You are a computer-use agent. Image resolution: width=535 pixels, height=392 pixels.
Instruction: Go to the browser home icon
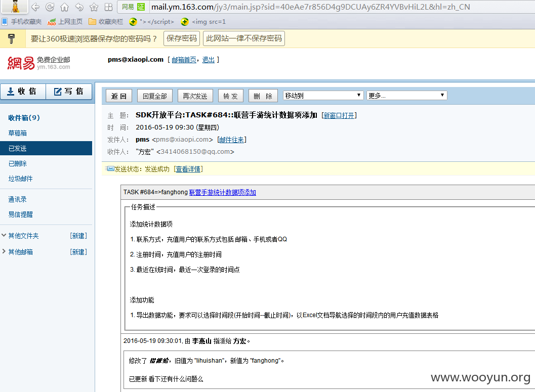pyautogui.click(x=64, y=7)
